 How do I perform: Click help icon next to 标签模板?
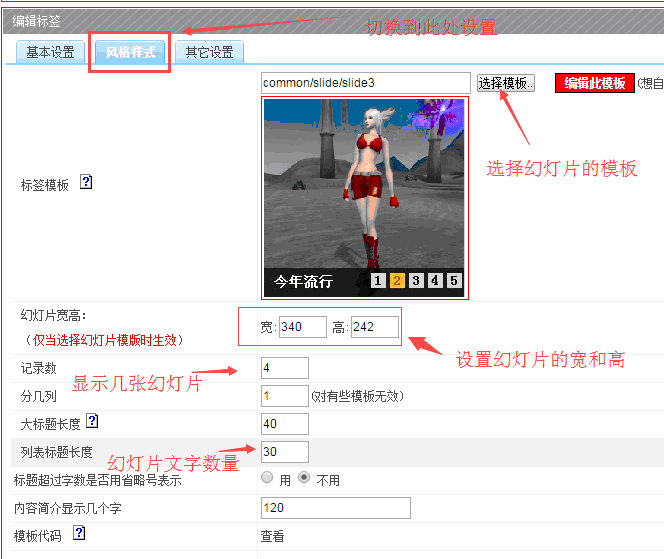(86, 183)
